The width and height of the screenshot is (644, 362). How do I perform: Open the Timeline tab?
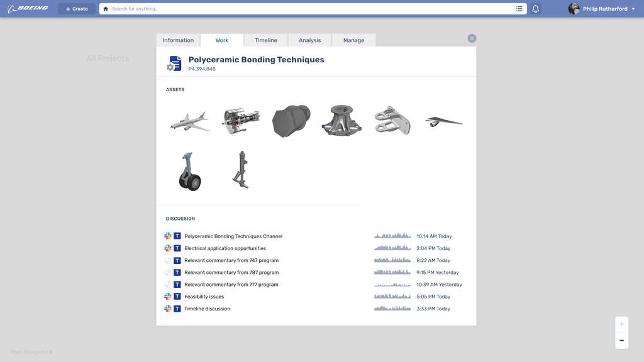click(266, 40)
